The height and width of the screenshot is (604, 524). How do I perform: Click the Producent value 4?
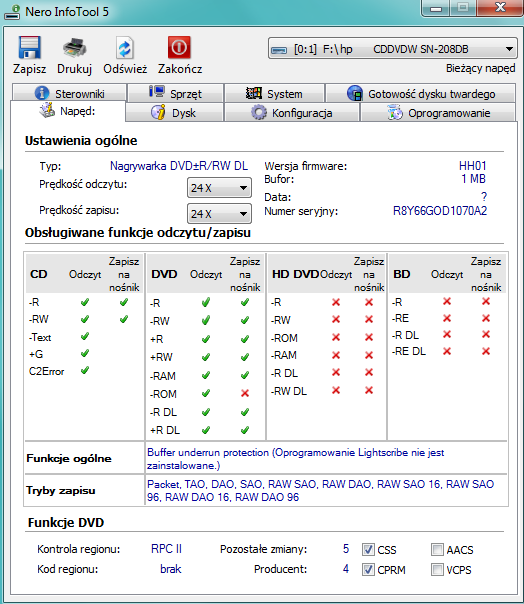346,569
